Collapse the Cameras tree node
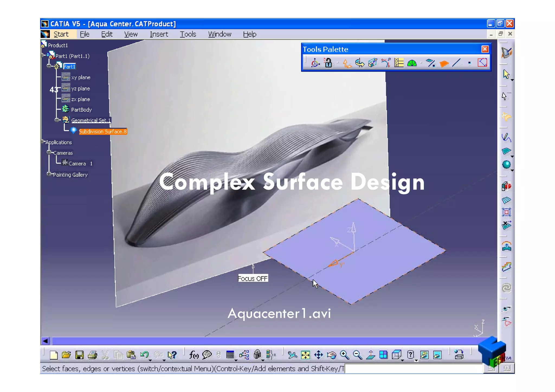 point(49,152)
